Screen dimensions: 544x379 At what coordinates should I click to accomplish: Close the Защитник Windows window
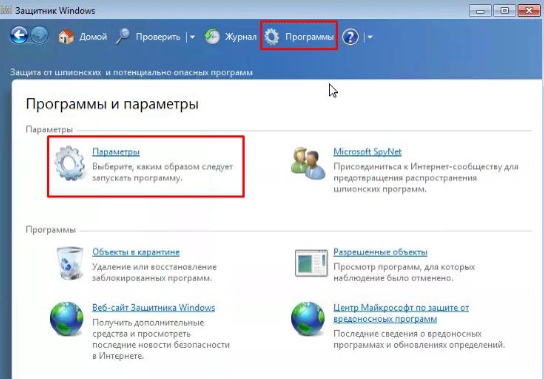pos(530,11)
